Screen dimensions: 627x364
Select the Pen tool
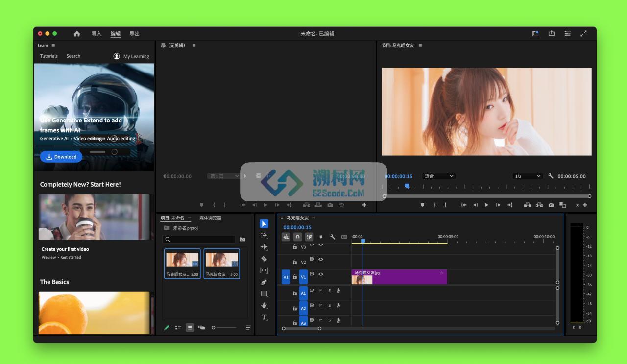click(x=264, y=282)
